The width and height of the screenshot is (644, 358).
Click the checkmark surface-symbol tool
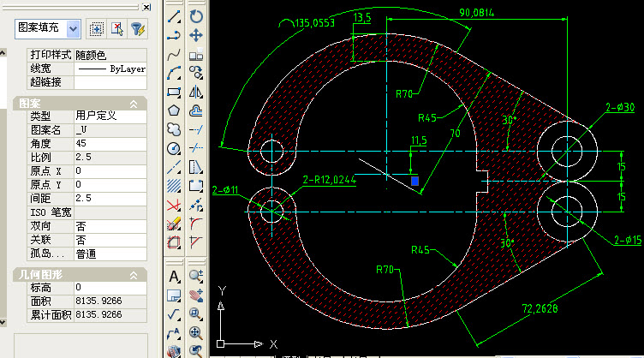(x=174, y=314)
